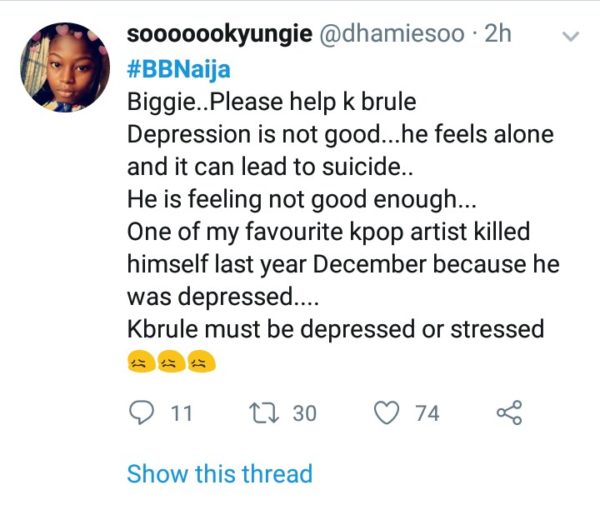Screen dimensions: 600x510
Task: Retweet this BBNaija tweet
Action: click(x=263, y=411)
